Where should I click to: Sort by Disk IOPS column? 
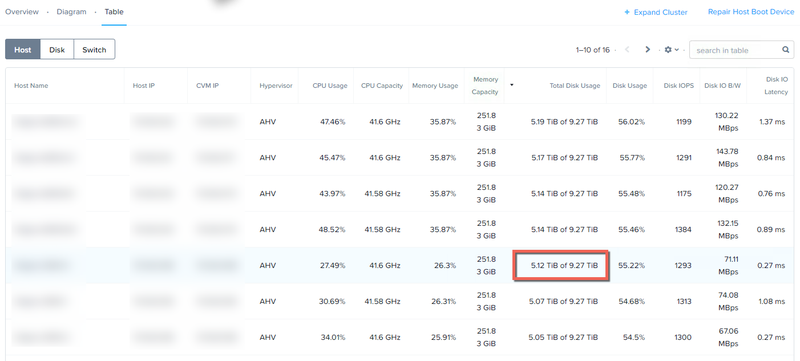click(679, 86)
